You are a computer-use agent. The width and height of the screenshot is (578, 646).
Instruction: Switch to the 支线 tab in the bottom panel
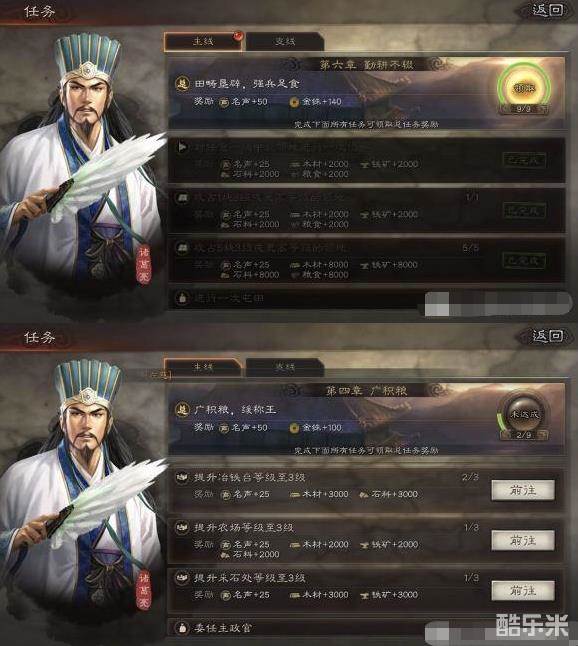click(284, 367)
